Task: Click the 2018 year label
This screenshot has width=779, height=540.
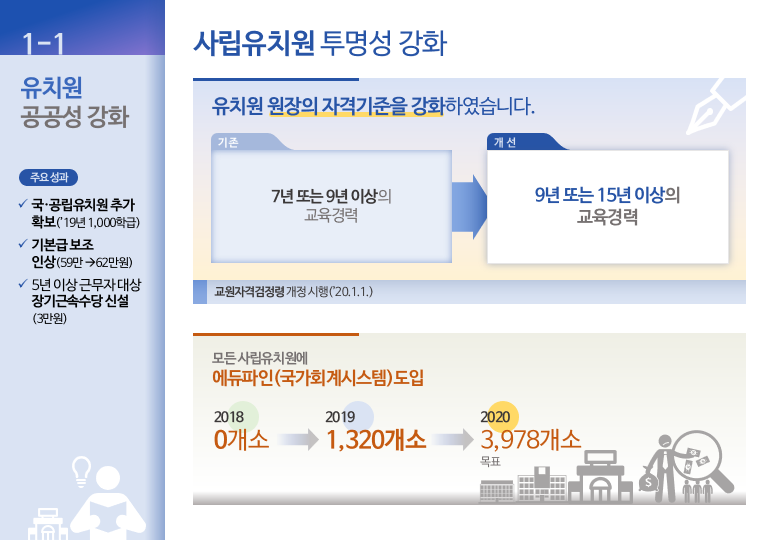Action: (229, 416)
